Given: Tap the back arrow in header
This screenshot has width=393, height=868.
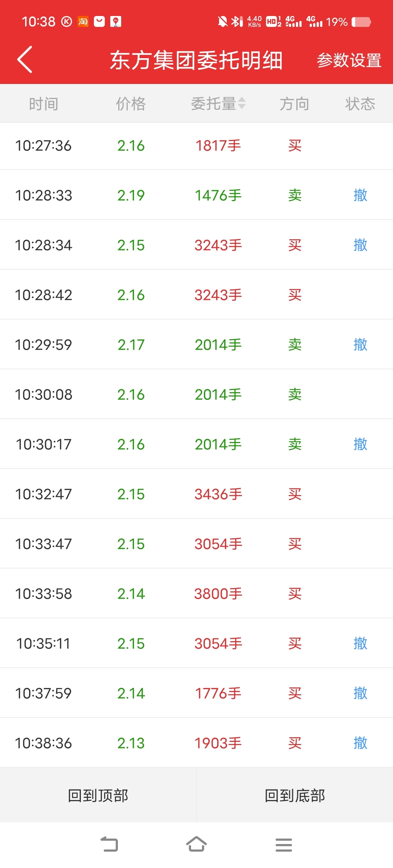Looking at the screenshot, I should [25, 60].
